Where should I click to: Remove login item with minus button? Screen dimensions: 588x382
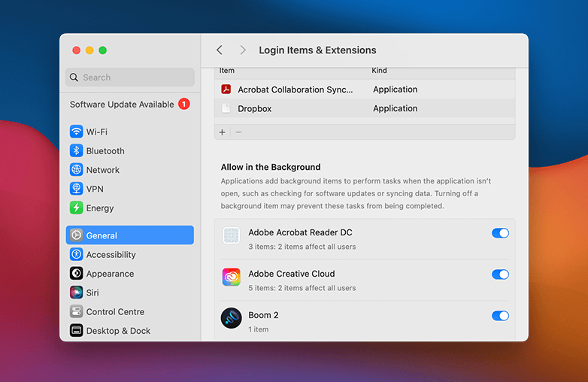coord(238,132)
